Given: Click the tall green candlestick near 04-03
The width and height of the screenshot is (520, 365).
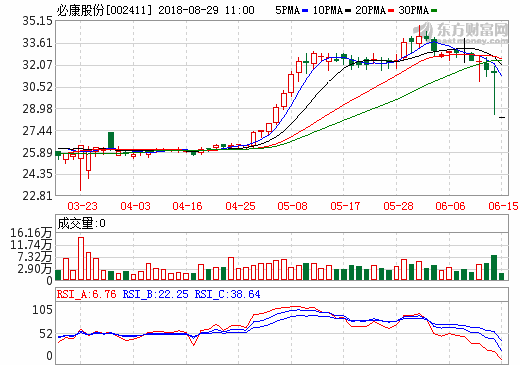Looking at the screenshot, I should point(111,141).
